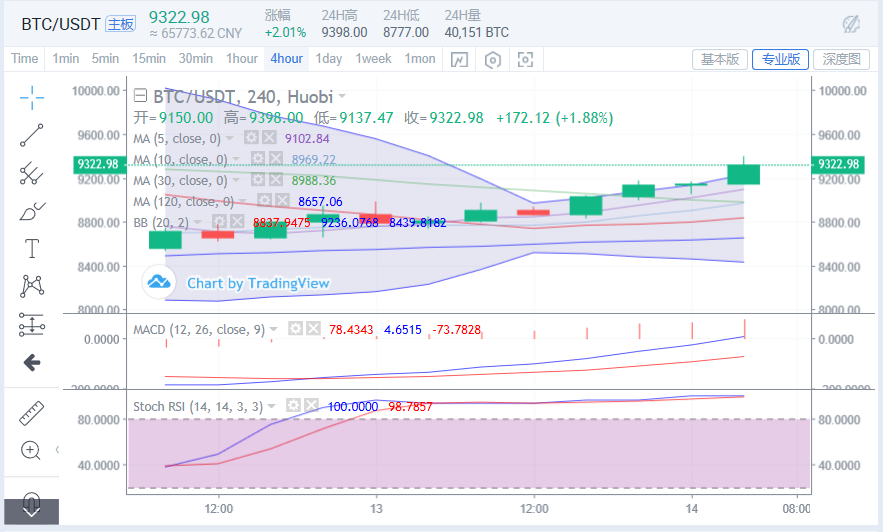The image size is (883, 532).
Task: Expand MA (5, close, 0) dropdown arrow
Action: (x=230, y=138)
